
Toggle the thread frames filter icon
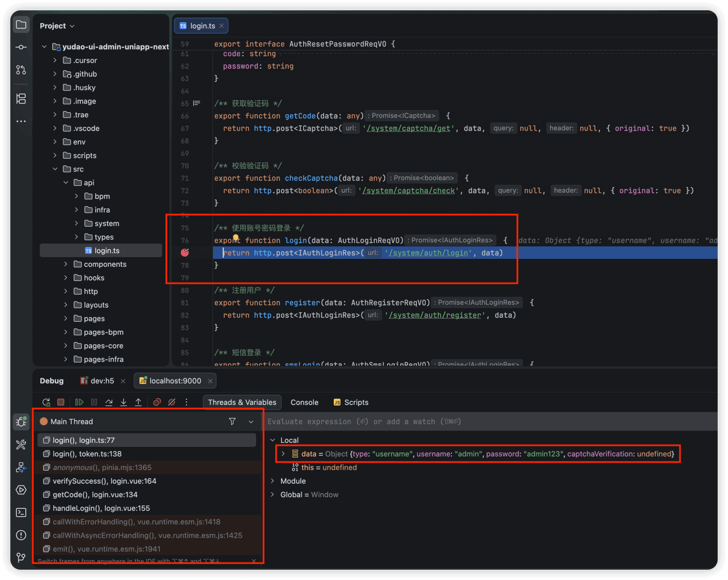tap(232, 421)
